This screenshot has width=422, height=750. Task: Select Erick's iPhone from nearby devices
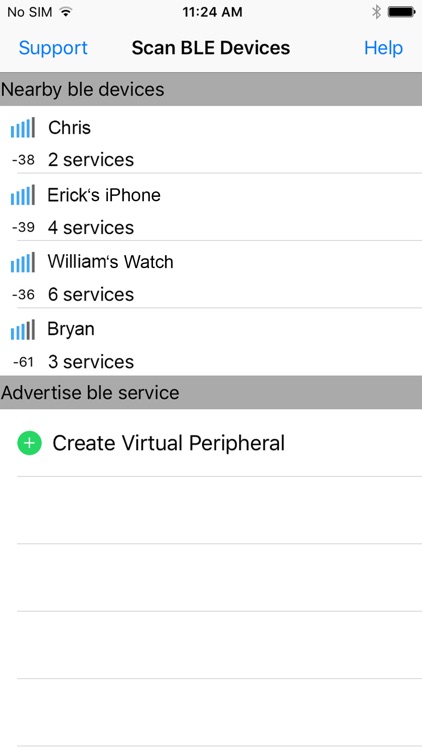pyautogui.click(x=211, y=207)
